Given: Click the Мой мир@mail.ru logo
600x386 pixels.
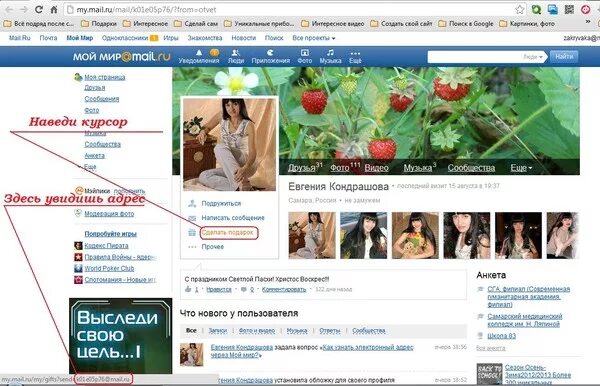Looking at the screenshot, I should coord(121,57).
